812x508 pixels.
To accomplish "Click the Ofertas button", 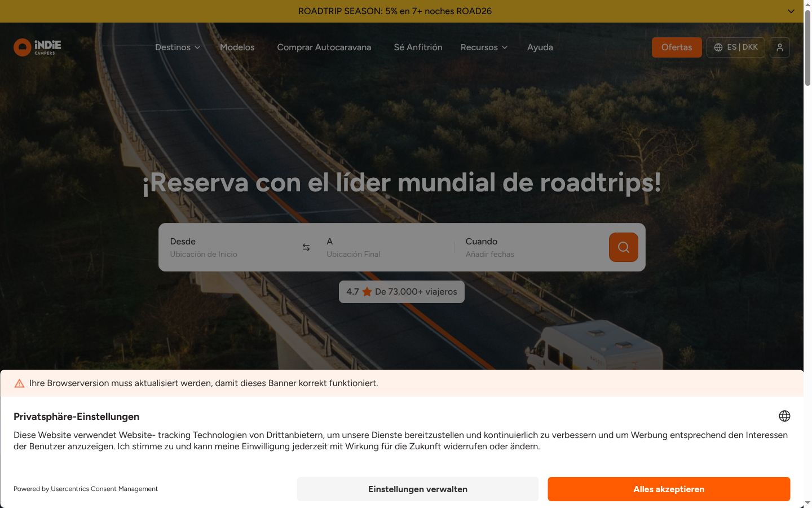I will coord(677,47).
